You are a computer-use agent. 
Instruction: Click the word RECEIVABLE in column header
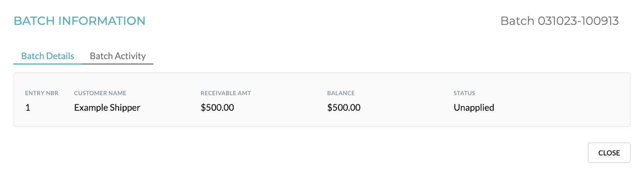coord(219,93)
